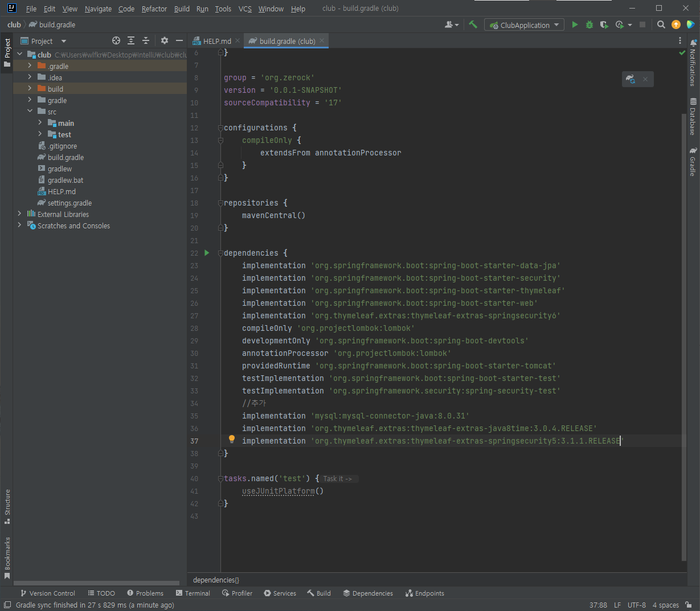
Task: Open the Refactor menu
Action: [x=154, y=9]
